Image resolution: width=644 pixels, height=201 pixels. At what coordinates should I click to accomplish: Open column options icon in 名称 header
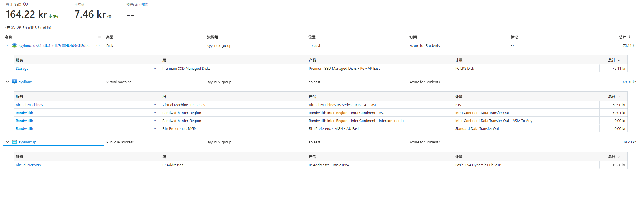click(100, 37)
